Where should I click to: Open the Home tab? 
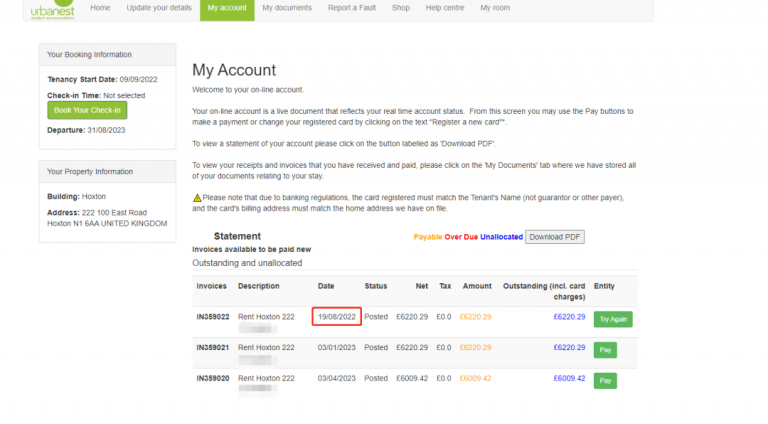[100, 8]
